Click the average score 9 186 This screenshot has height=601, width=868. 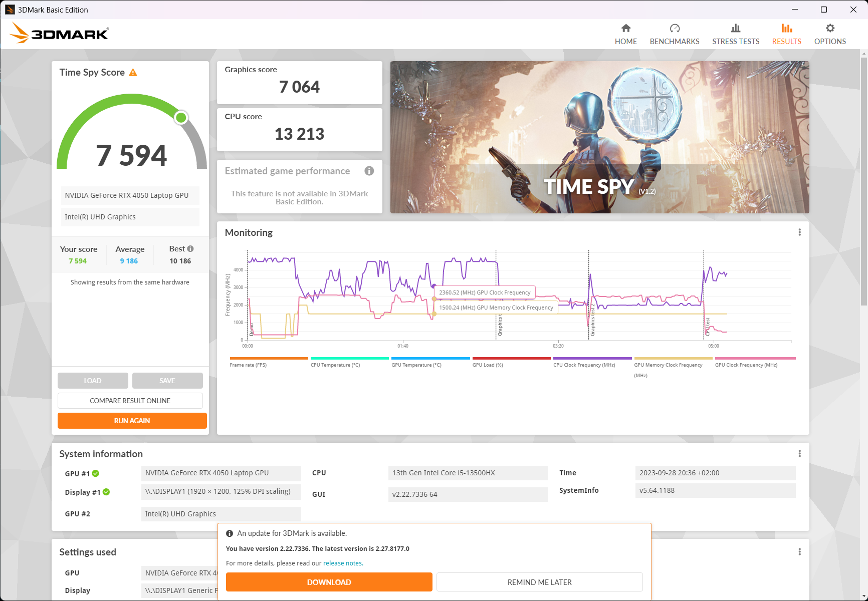coord(129,261)
